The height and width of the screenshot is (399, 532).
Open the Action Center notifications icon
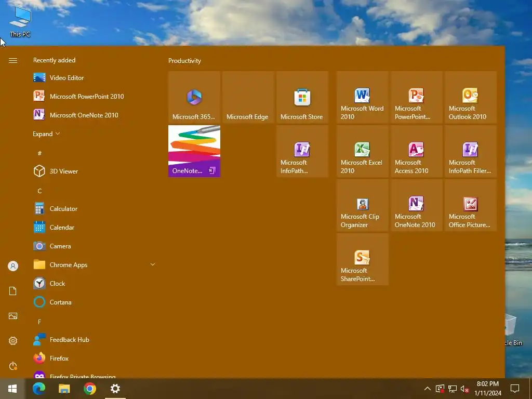click(515, 389)
